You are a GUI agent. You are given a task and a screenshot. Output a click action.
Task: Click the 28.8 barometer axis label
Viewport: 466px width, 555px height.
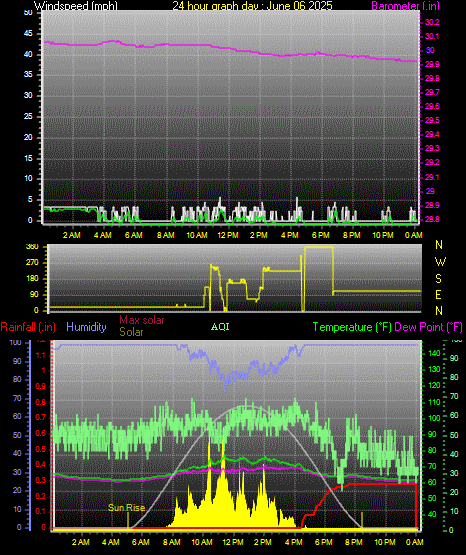coord(432,219)
